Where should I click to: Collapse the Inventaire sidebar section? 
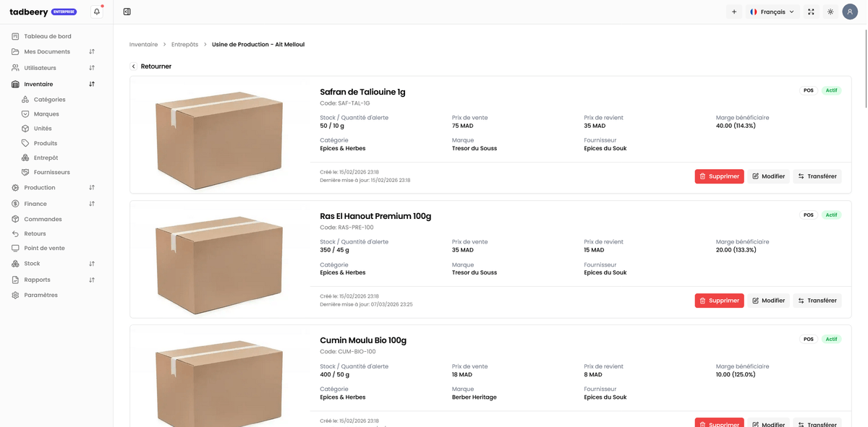point(92,85)
